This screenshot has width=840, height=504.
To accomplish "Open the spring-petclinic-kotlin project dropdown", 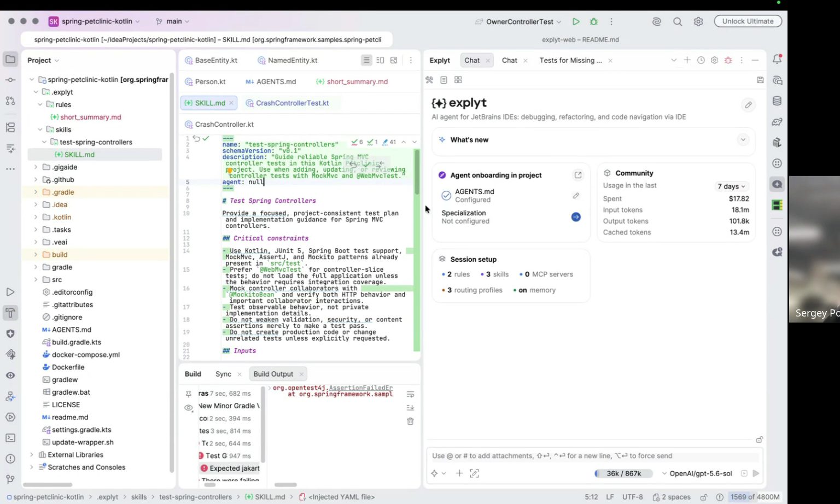I will 94,21.
